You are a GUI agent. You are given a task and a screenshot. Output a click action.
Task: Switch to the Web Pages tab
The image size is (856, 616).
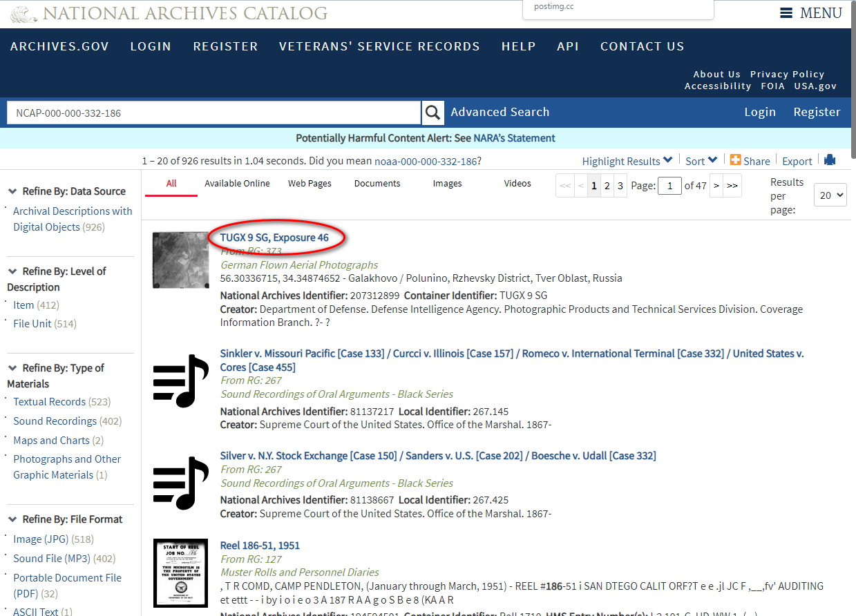[x=310, y=184]
